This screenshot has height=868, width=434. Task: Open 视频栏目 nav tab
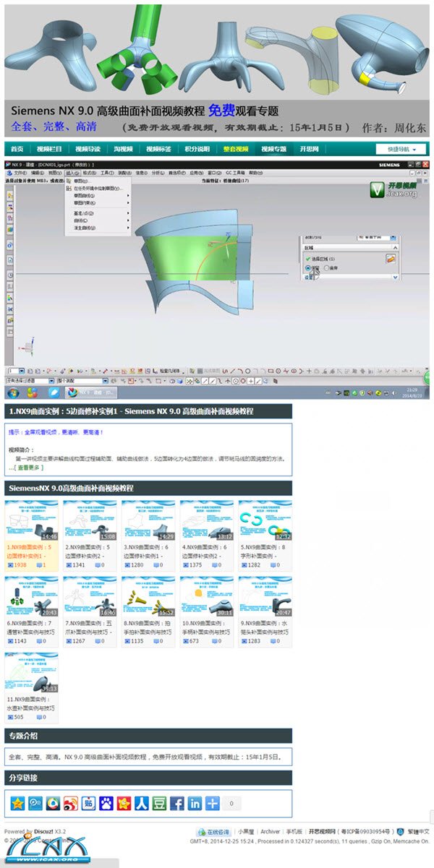(x=49, y=149)
